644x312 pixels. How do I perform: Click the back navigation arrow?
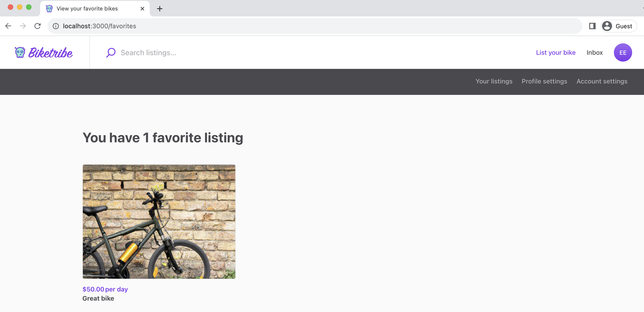tap(8, 26)
